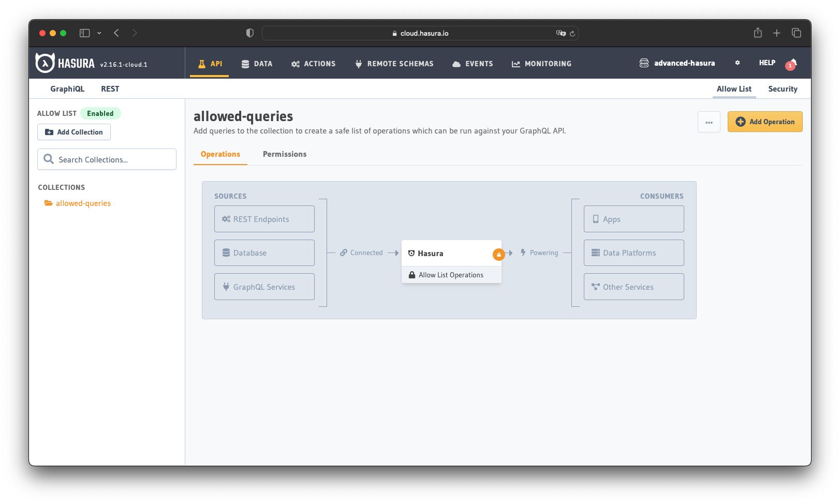Select the Allow List tab
The width and height of the screenshot is (840, 504).
pyautogui.click(x=734, y=89)
